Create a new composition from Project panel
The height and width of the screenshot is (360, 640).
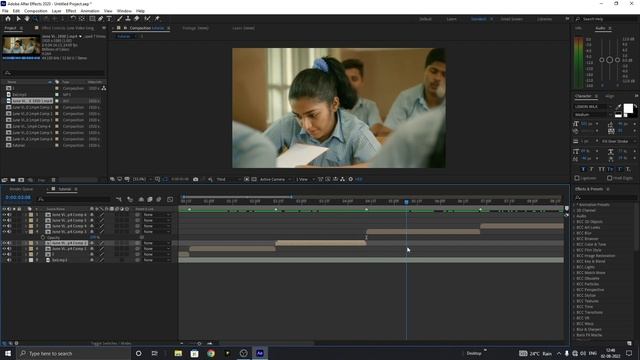pyautogui.click(x=21, y=180)
